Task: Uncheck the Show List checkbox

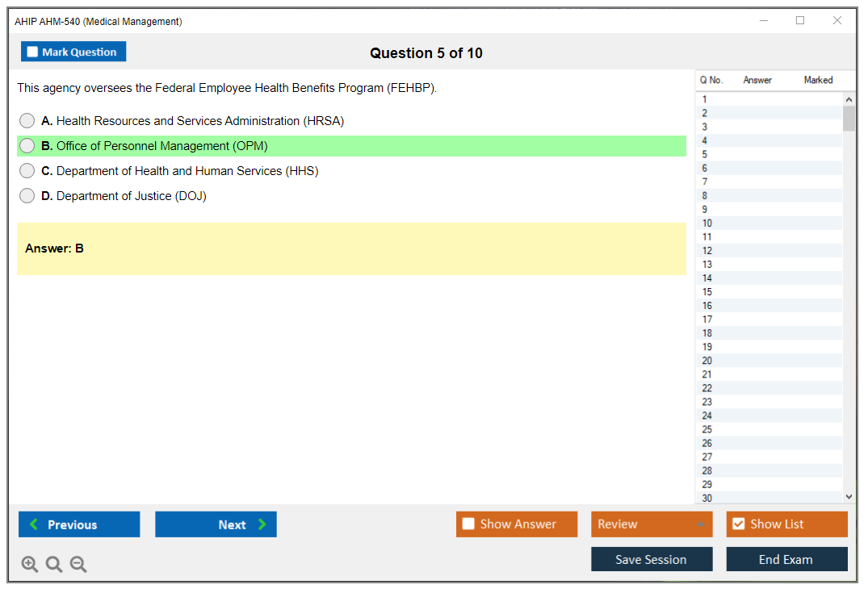Action: click(738, 524)
